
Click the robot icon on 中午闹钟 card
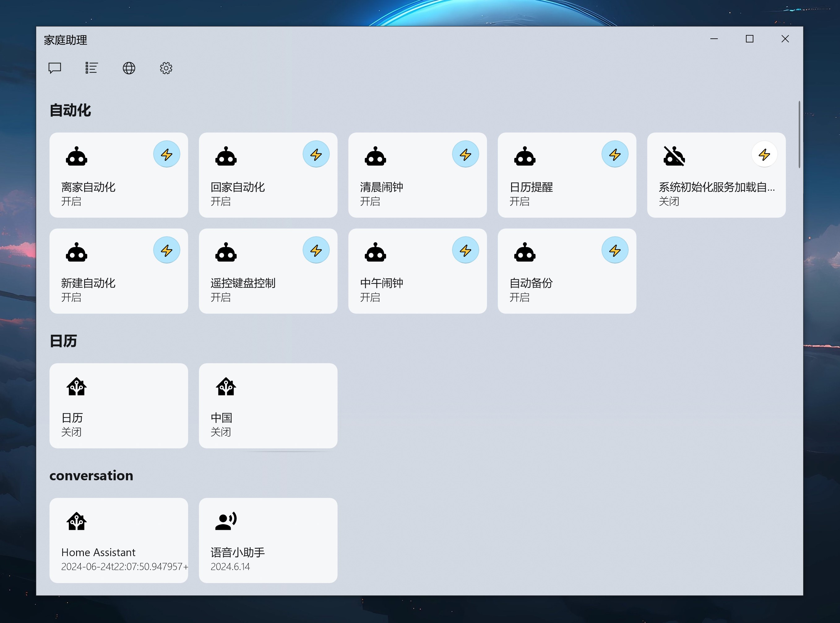375,252
